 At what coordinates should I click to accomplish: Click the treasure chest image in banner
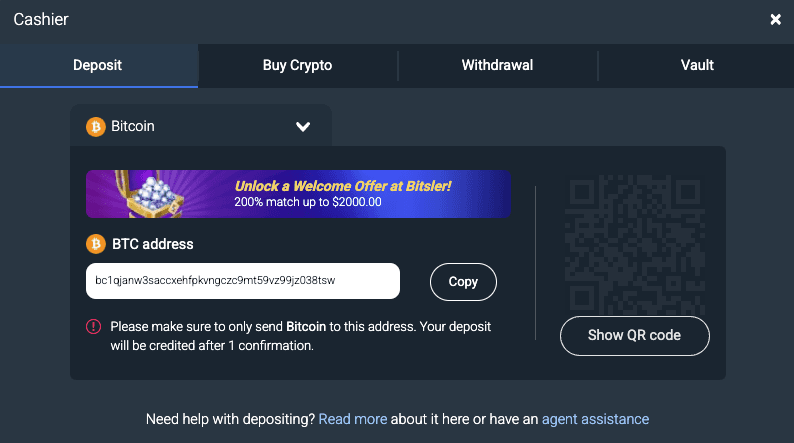(150, 194)
